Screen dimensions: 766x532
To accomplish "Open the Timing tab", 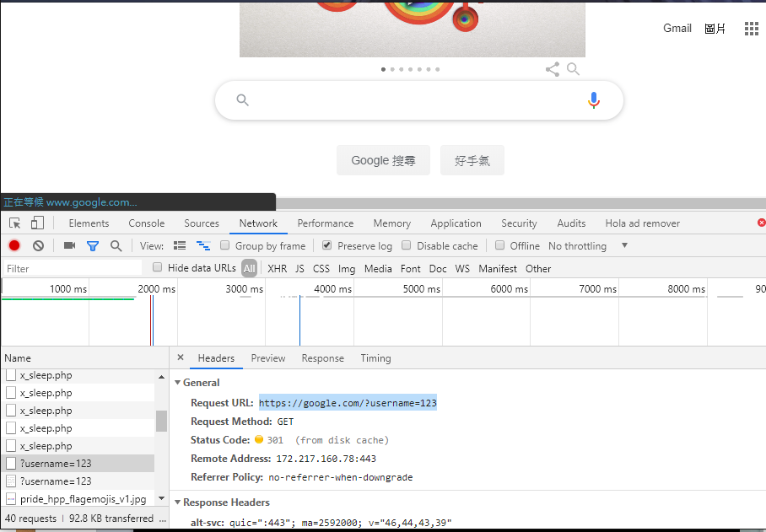I will pyautogui.click(x=375, y=358).
